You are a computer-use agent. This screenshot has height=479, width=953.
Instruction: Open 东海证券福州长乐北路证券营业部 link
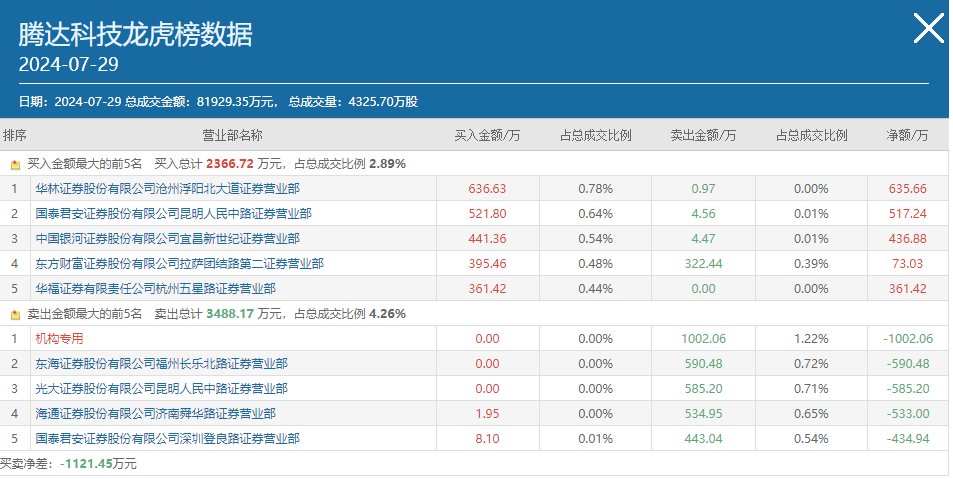tap(162, 364)
